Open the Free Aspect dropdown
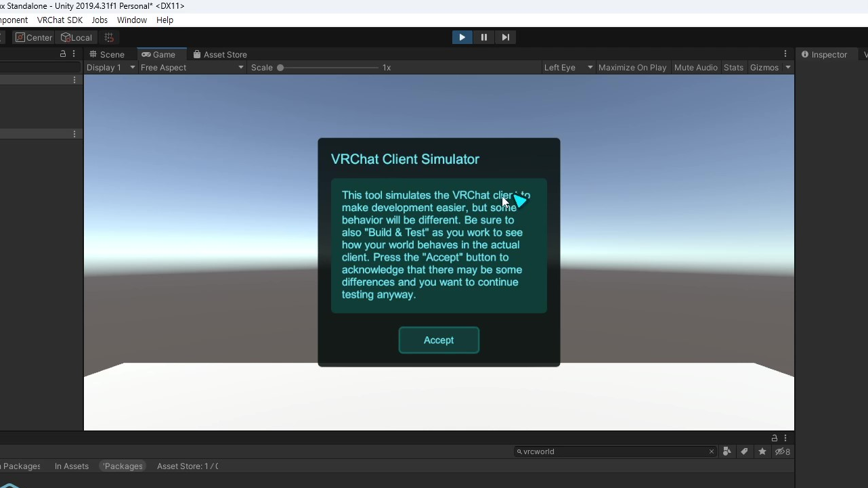 pyautogui.click(x=192, y=67)
